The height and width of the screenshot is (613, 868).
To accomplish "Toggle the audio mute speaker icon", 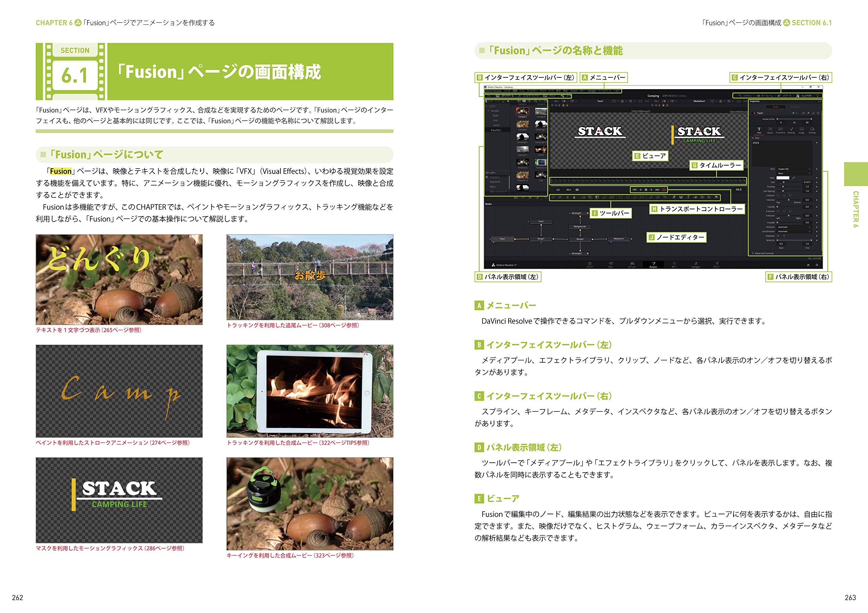I will pyautogui.click(x=577, y=189).
